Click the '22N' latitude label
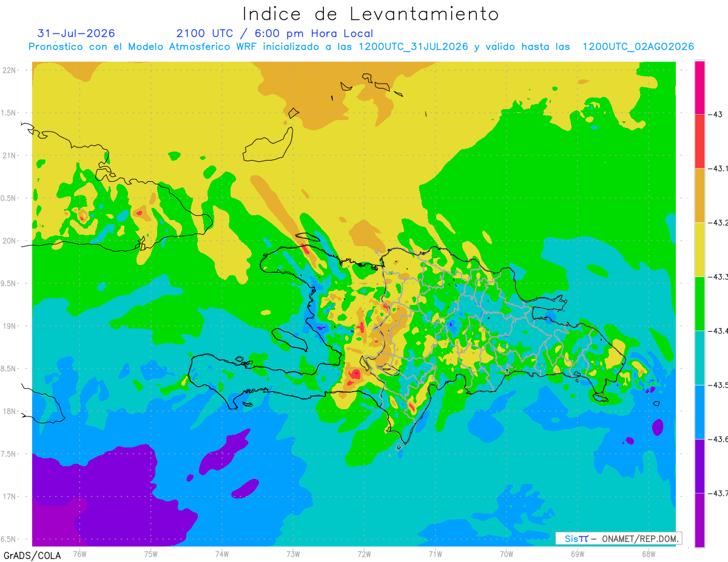The height and width of the screenshot is (562, 728). click(x=10, y=70)
